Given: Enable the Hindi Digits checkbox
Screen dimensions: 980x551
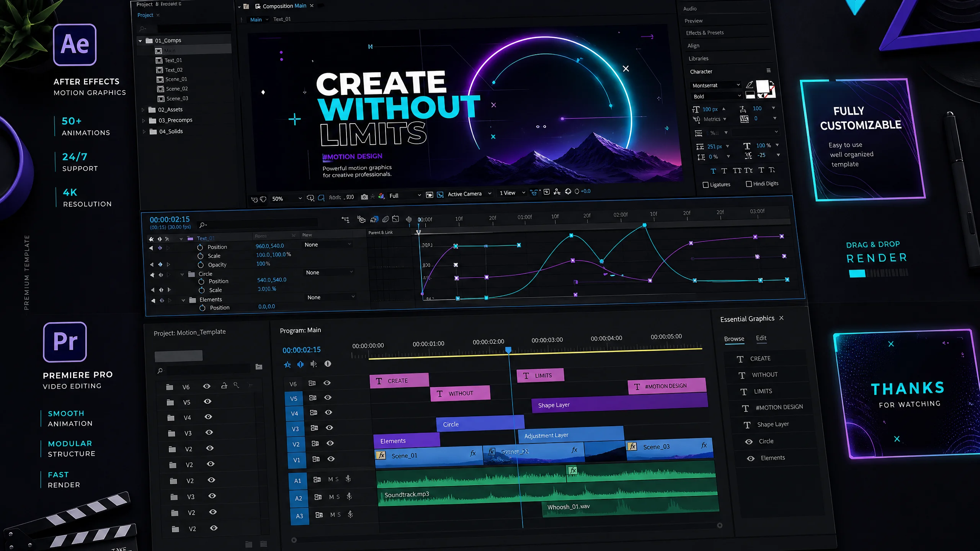Looking at the screenshot, I should pyautogui.click(x=749, y=184).
